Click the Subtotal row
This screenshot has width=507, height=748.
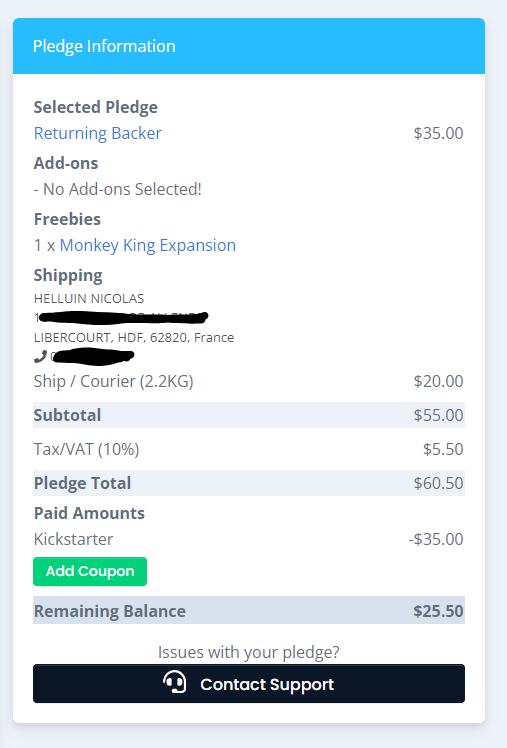(x=249, y=415)
